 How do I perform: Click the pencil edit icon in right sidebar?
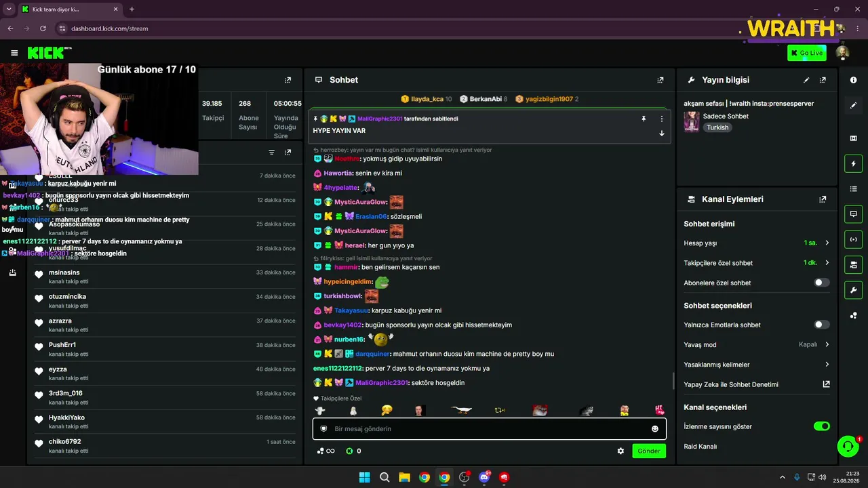[x=853, y=106]
